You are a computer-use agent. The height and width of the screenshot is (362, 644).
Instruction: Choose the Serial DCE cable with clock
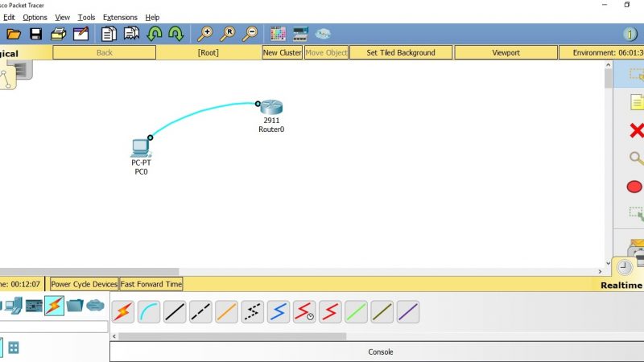pyautogui.click(x=304, y=312)
